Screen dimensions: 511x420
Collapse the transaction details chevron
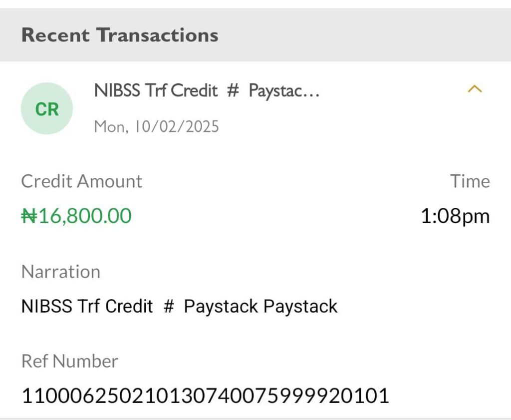[475, 89]
